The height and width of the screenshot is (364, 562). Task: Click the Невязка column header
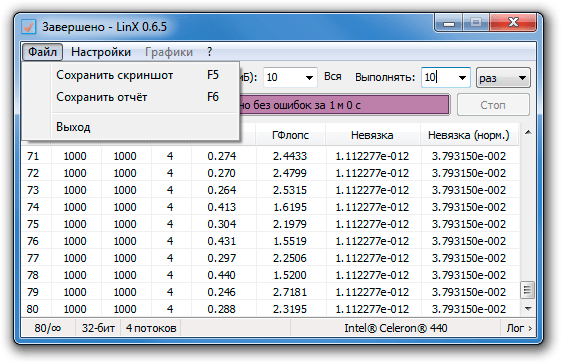[x=372, y=135]
